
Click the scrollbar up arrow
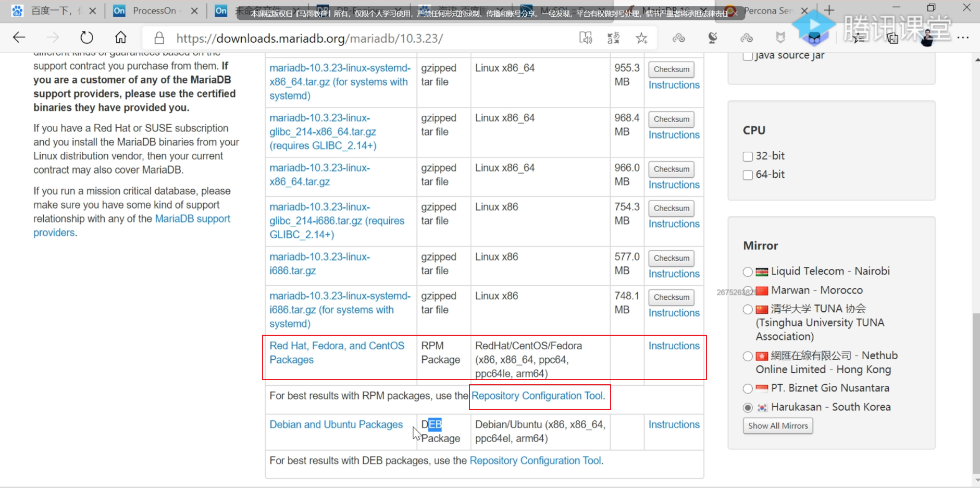976,59
